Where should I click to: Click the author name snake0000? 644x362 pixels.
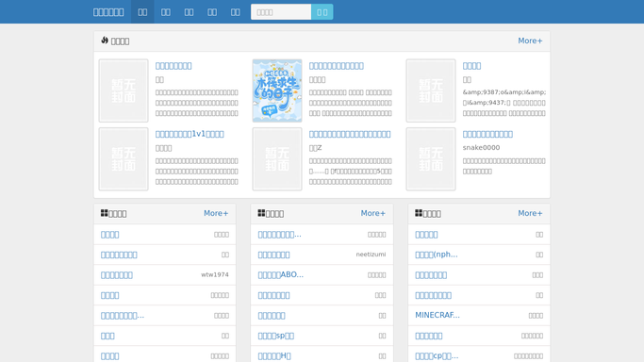[x=482, y=148]
